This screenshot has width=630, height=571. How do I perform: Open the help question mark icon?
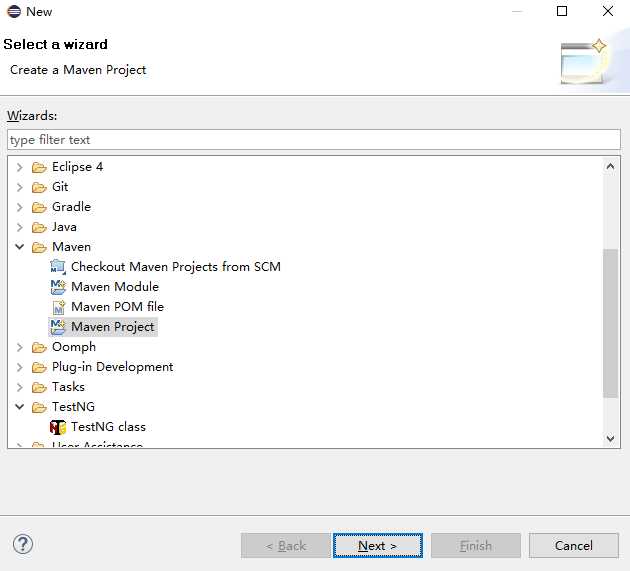click(x=23, y=544)
